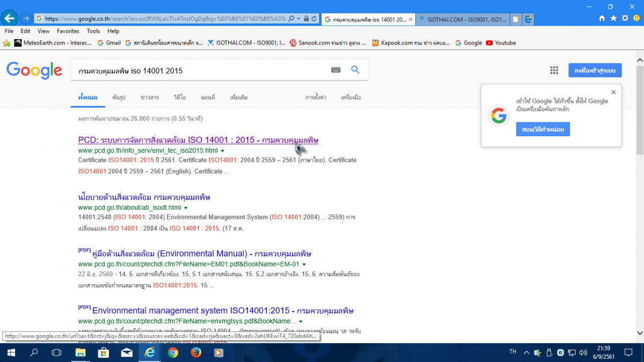Click the Edge icon next to new tab
The height and width of the screenshot is (362, 644).
(528, 19)
